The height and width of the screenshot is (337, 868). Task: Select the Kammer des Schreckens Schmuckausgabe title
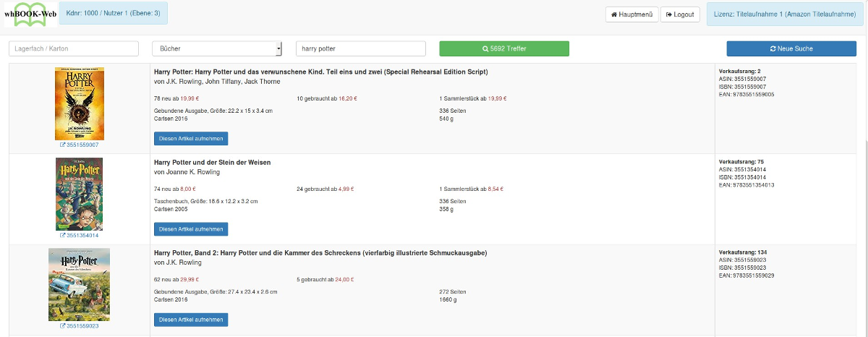coord(320,253)
